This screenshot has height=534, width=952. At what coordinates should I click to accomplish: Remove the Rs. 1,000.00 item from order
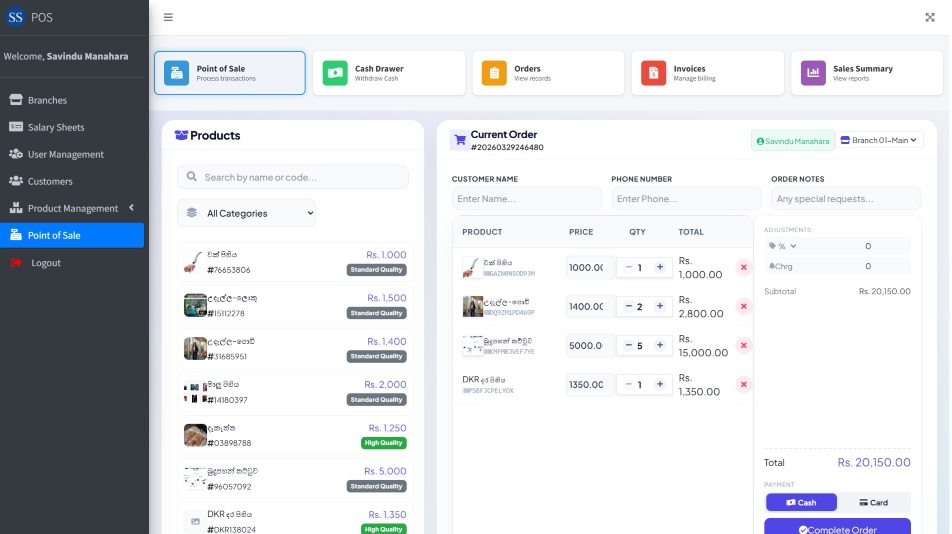(743, 267)
